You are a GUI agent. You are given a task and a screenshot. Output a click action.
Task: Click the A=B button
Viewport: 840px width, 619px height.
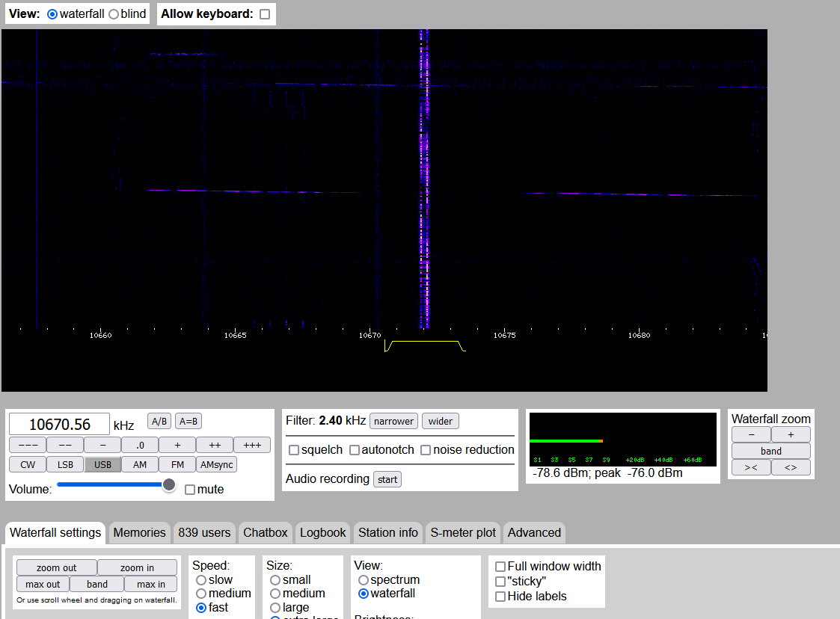(x=188, y=421)
